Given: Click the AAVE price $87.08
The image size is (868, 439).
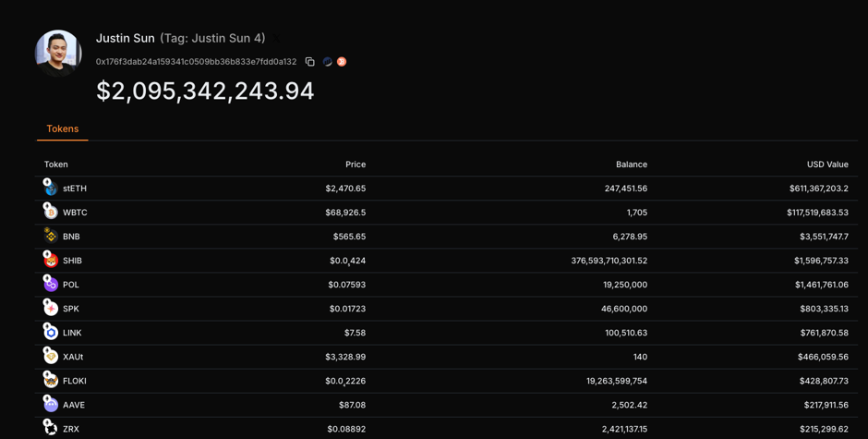Looking at the screenshot, I should pyautogui.click(x=352, y=405).
